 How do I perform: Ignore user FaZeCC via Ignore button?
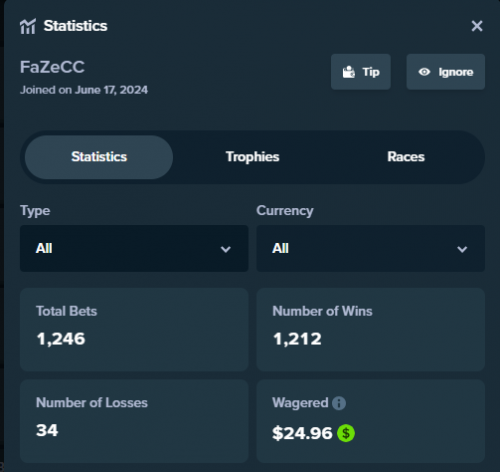446,72
